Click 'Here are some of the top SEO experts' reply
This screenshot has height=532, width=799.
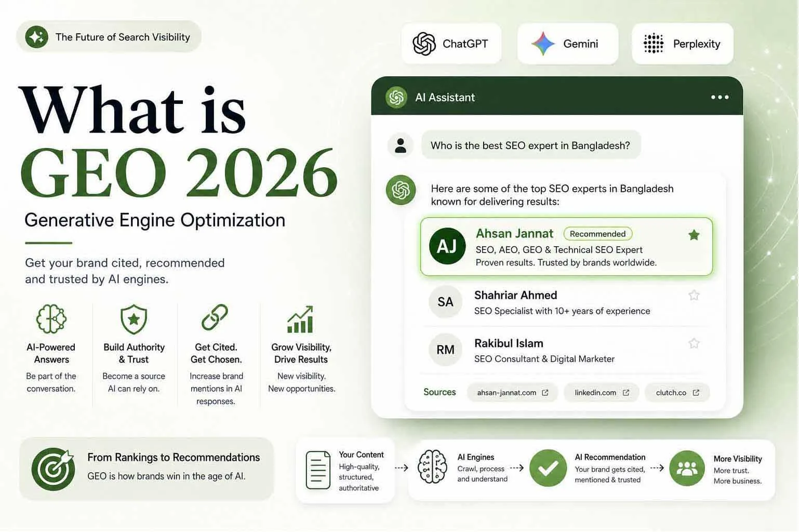pos(552,195)
